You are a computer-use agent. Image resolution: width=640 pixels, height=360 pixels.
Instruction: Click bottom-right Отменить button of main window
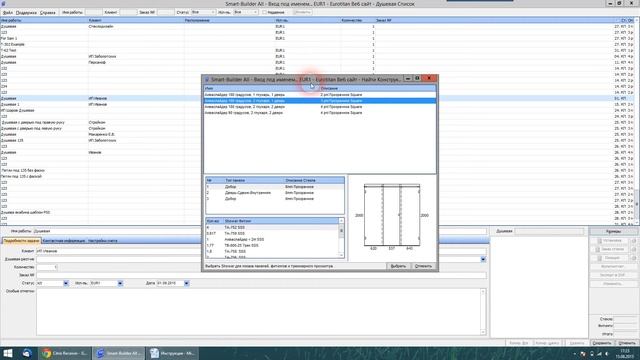(x=627, y=343)
